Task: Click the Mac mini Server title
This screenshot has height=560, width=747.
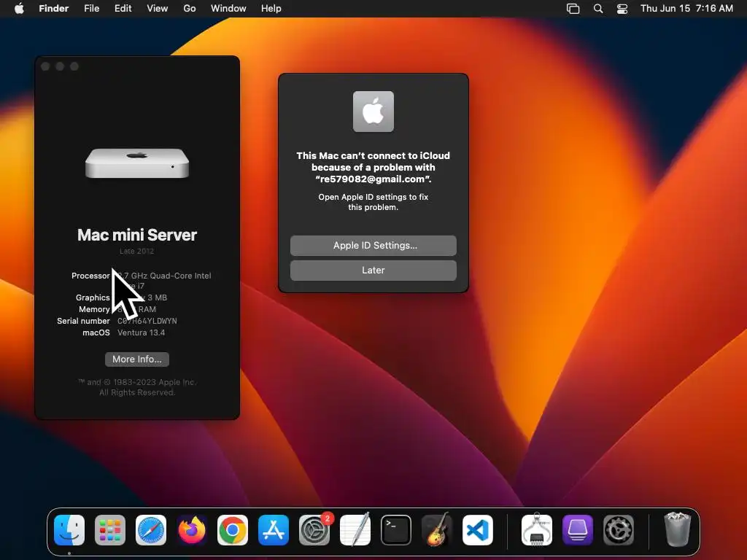Action: pyautogui.click(x=137, y=235)
